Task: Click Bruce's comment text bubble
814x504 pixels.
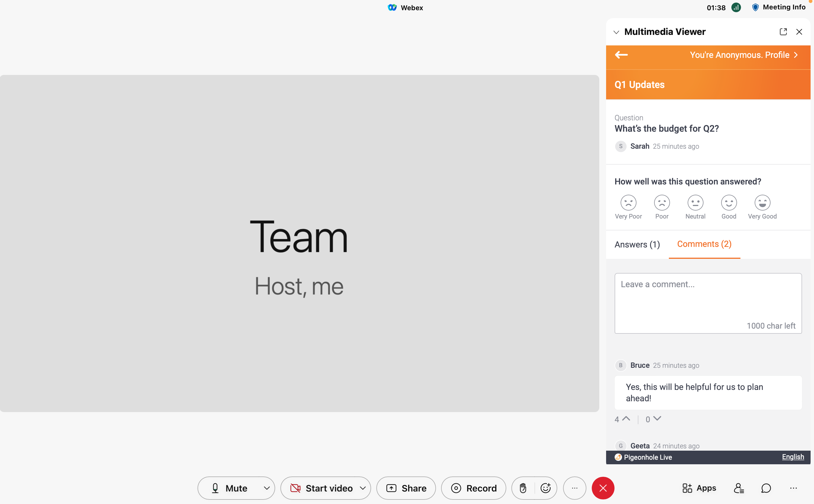Action: point(708,393)
